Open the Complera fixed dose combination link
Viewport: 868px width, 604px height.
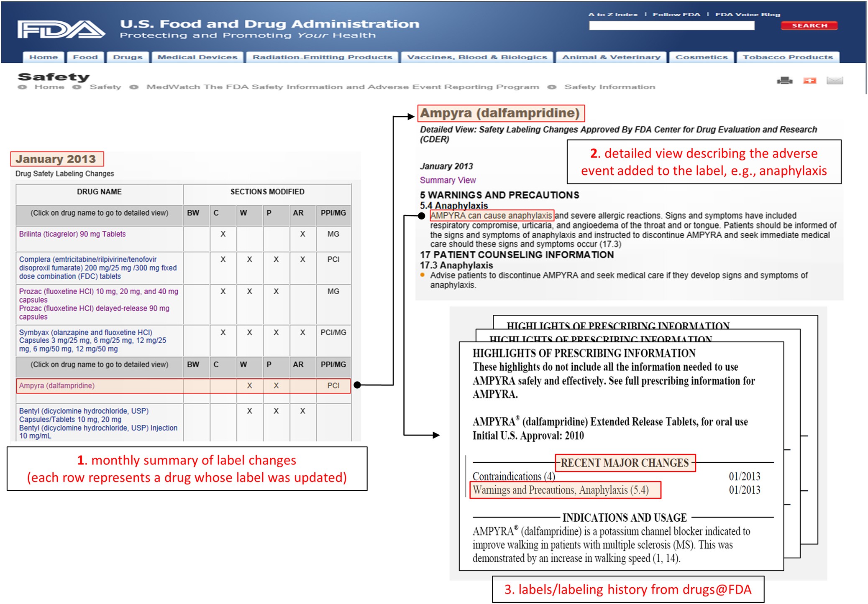[98, 268]
